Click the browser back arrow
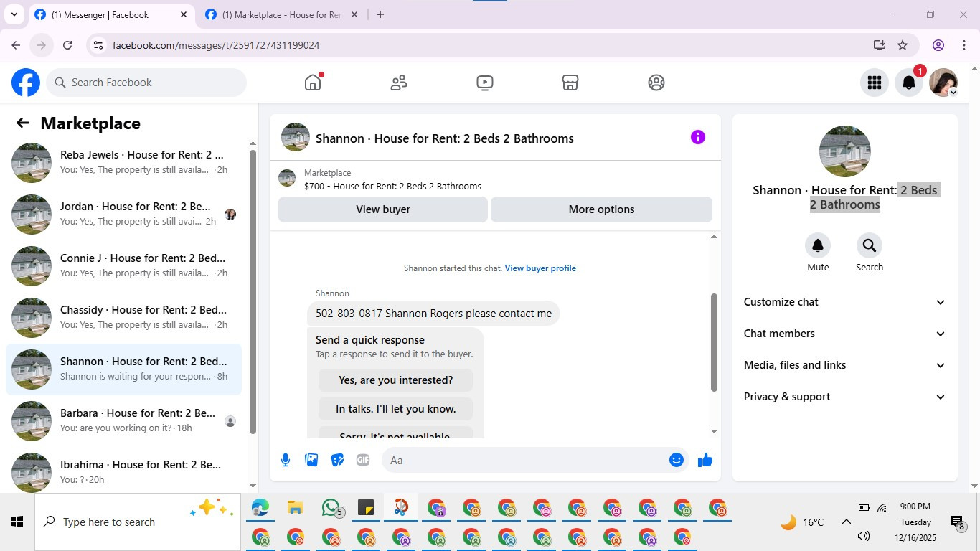The height and width of the screenshot is (551, 980). point(16,45)
